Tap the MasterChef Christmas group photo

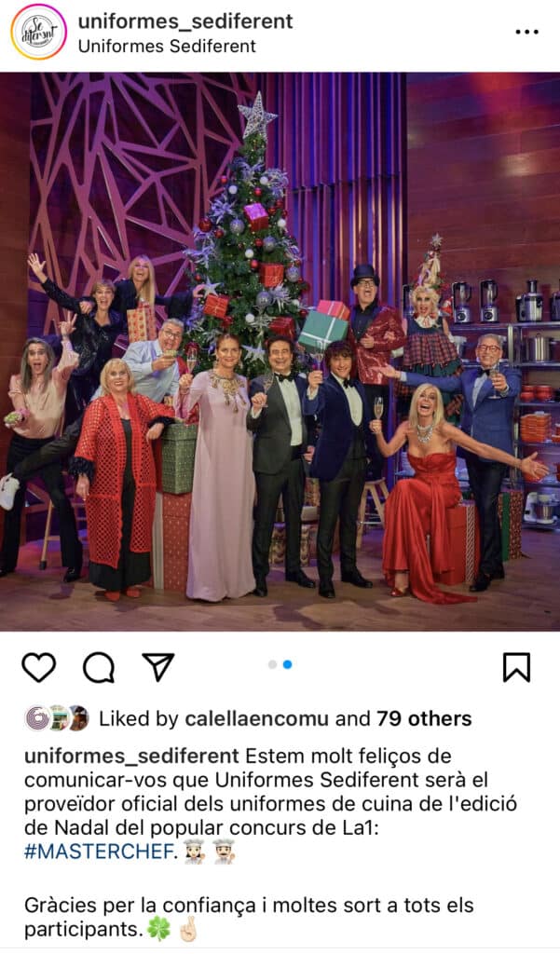280,351
